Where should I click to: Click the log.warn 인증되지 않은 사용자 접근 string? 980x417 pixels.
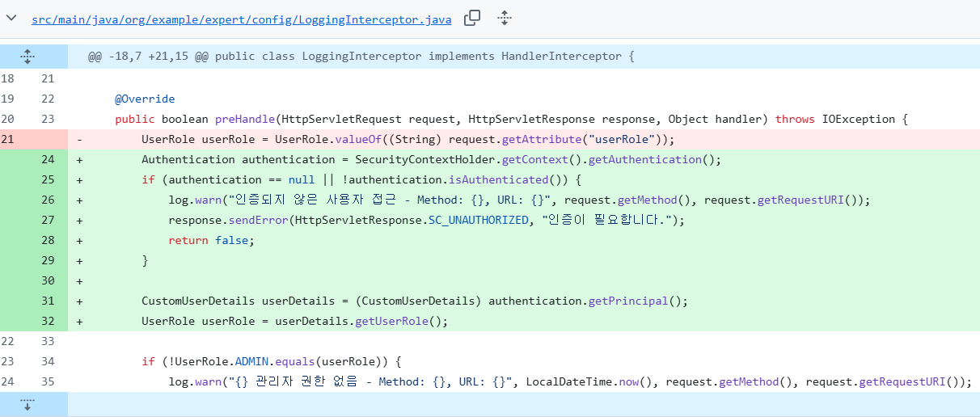[390, 200]
